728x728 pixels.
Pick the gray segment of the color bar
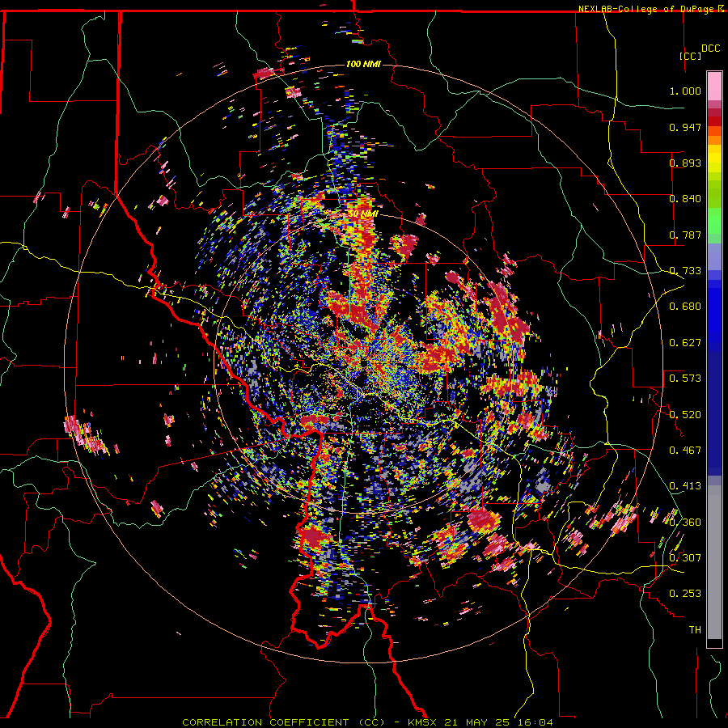click(714, 562)
